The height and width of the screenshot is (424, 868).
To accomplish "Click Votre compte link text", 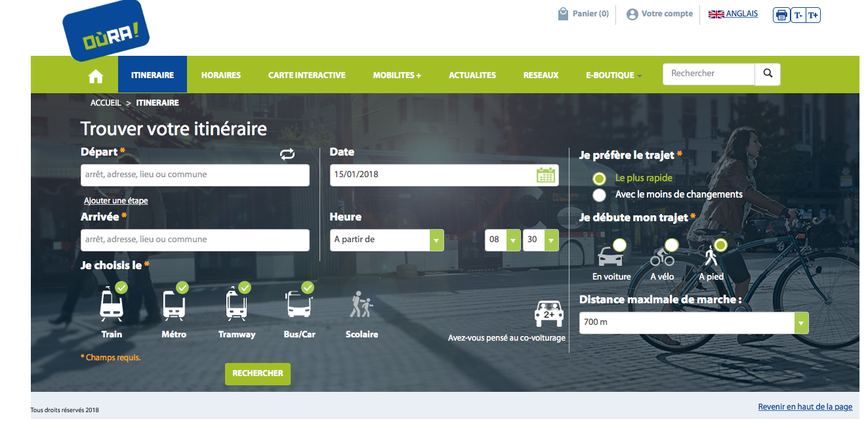I will pos(667,14).
